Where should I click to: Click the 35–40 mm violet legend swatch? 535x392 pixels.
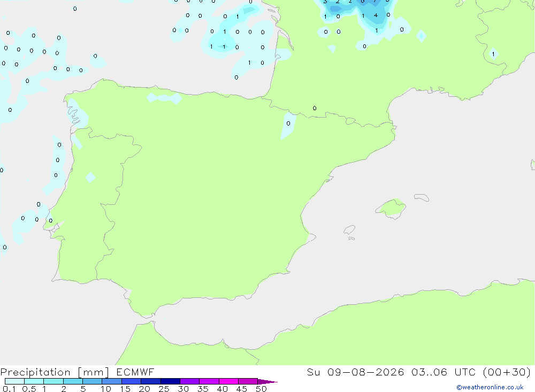point(209,381)
